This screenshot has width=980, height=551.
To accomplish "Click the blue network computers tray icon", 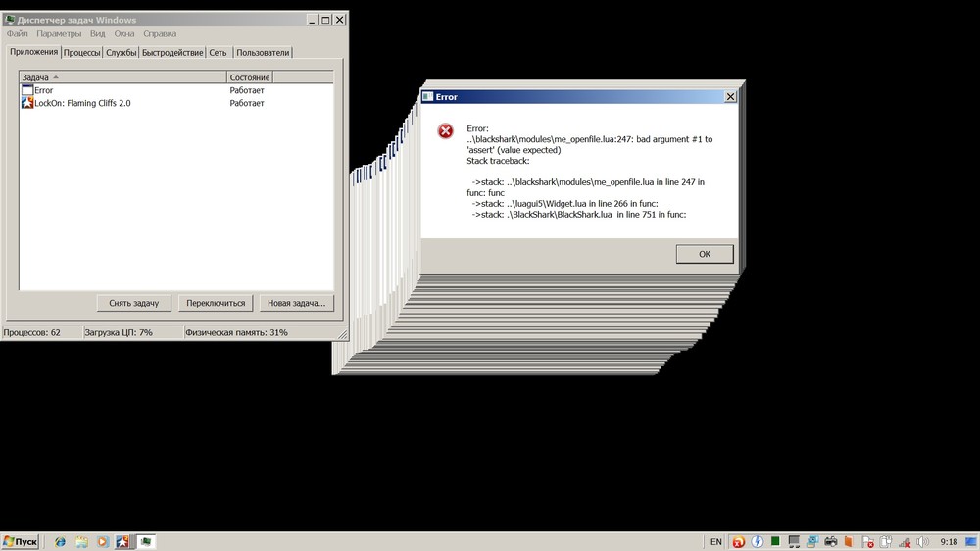I will (x=811, y=541).
